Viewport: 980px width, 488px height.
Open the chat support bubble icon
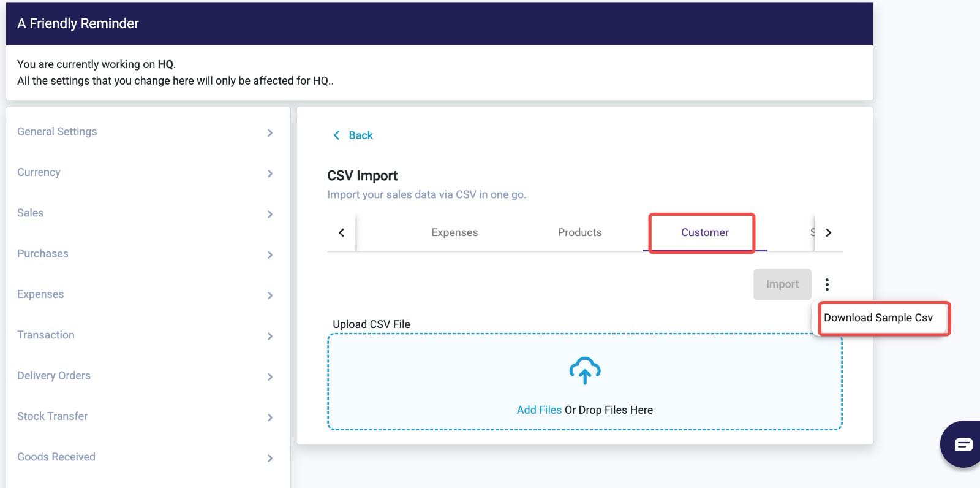[x=963, y=444]
